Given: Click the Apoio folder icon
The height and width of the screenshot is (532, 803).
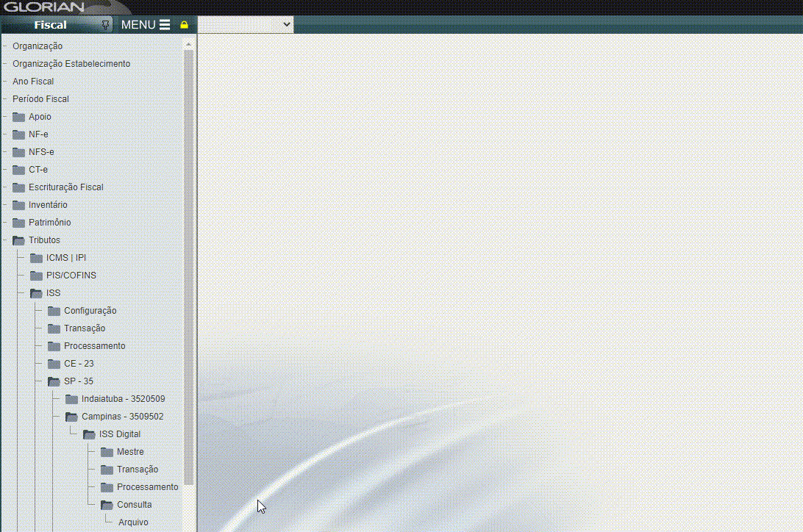Looking at the screenshot, I should tap(18, 117).
